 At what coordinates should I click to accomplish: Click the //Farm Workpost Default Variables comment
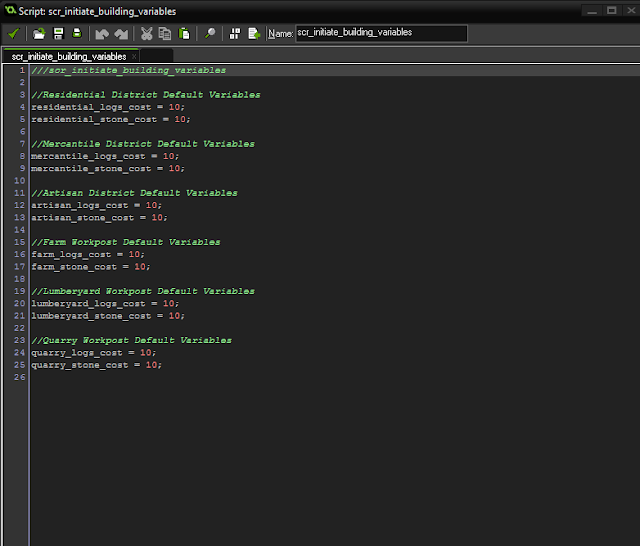point(126,242)
